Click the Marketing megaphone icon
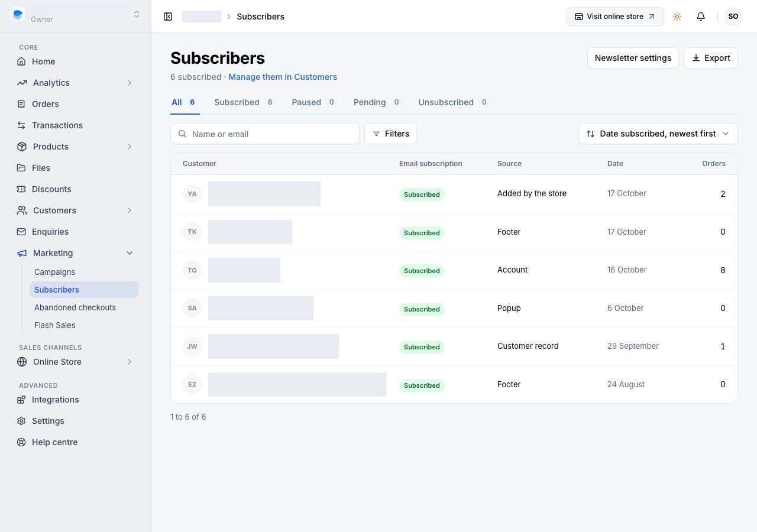The height and width of the screenshot is (532, 757). point(21,253)
